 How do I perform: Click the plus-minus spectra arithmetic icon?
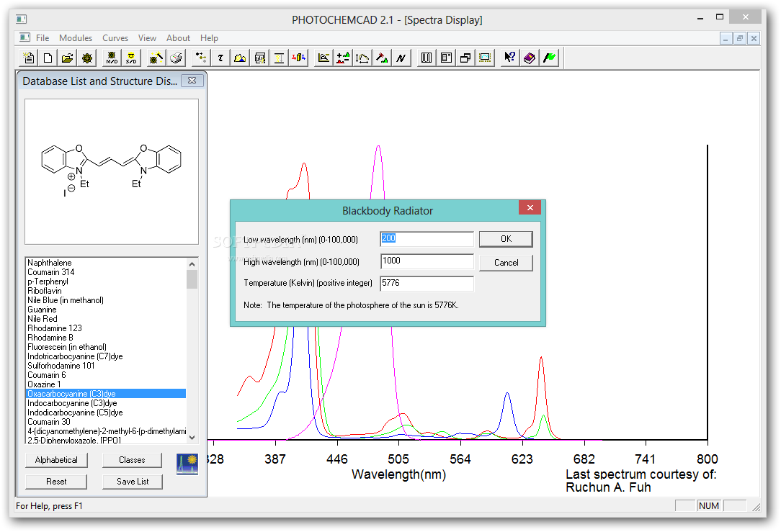(x=343, y=58)
